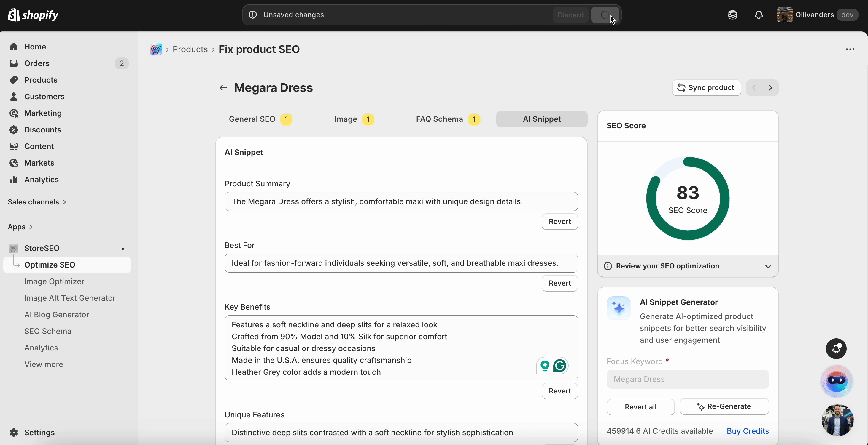Click the AI Snippet Generator sparkle icon
The width and height of the screenshot is (868, 445).
point(618,308)
